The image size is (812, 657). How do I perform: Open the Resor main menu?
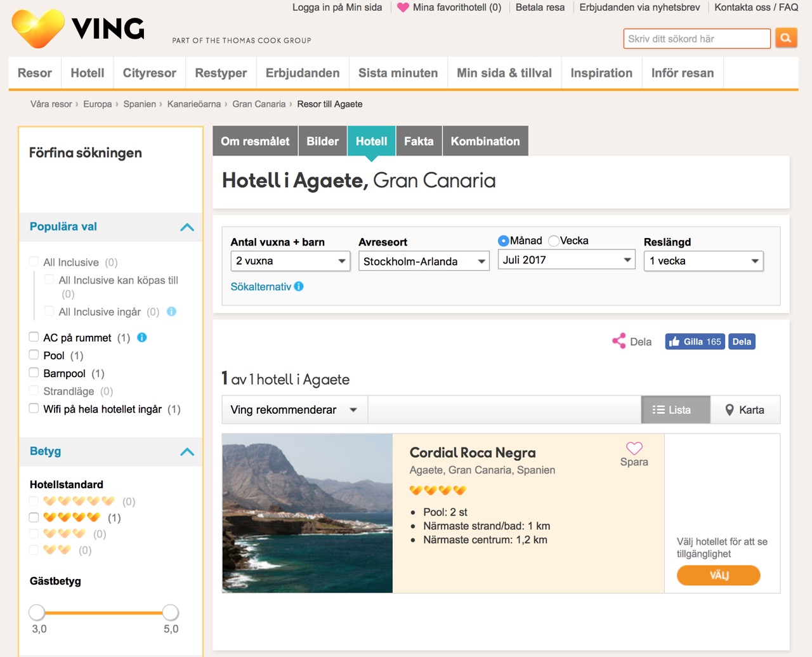click(35, 73)
